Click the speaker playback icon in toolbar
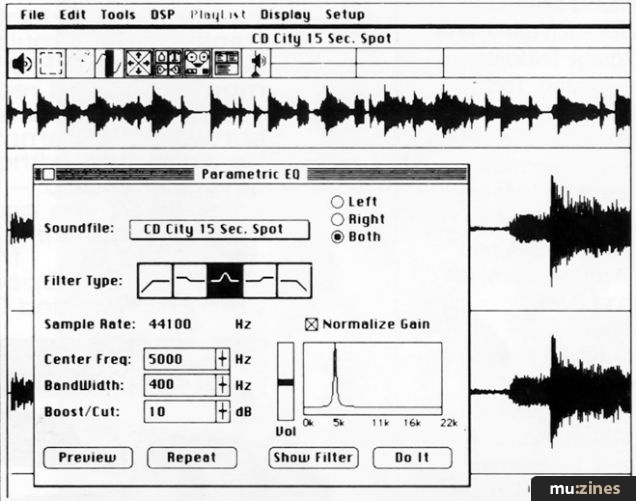The image size is (636, 501). tap(22, 63)
